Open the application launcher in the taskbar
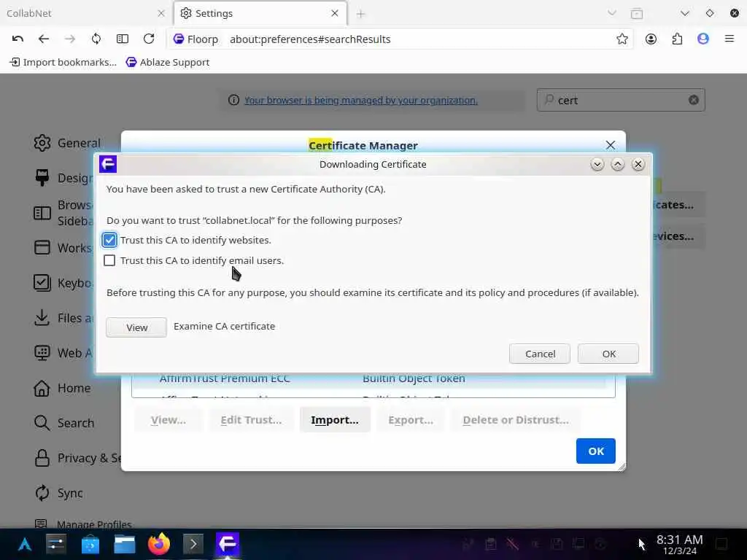 coord(24,544)
